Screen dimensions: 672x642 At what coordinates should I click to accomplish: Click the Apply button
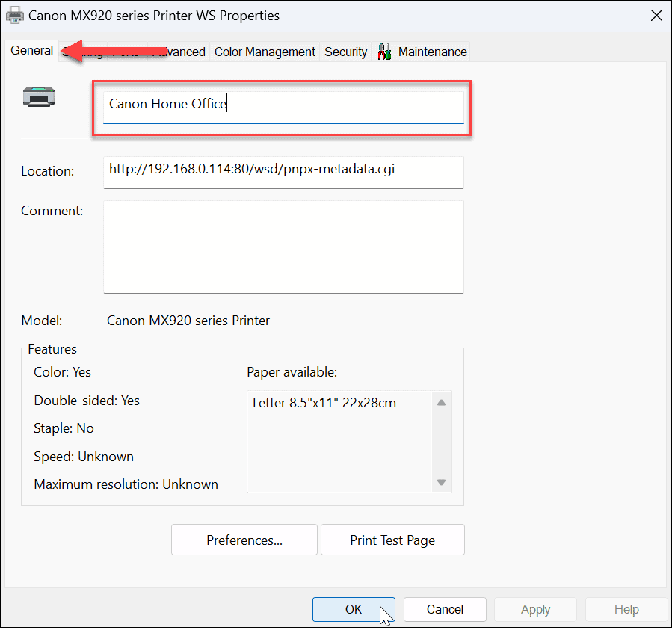[x=535, y=609]
